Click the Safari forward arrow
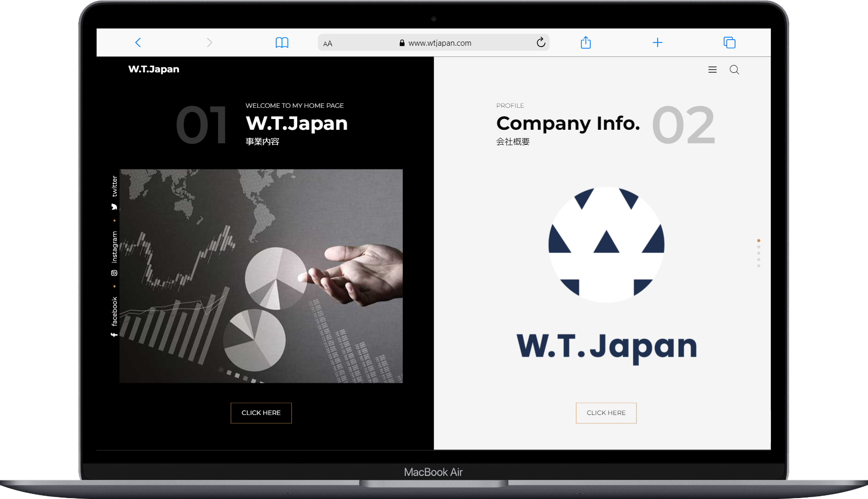 tap(210, 42)
